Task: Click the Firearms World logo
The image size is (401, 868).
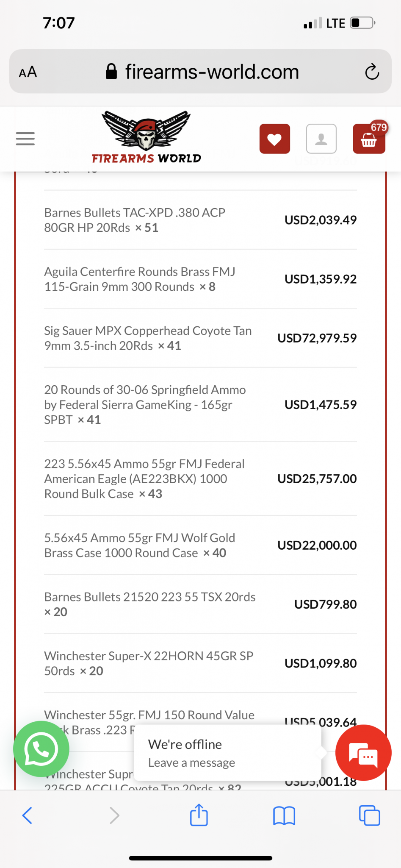Action: tap(146, 138)
